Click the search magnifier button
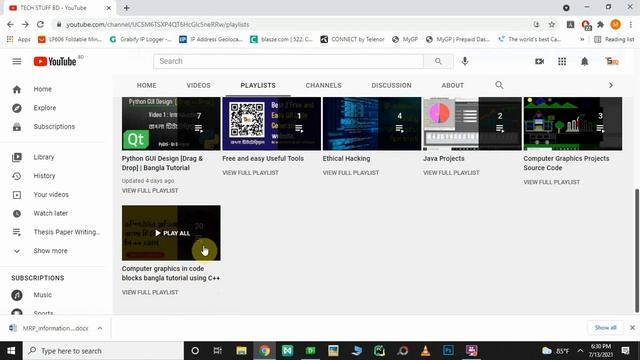This screenshot has height=360, width=640. pyautogui.click(x=438, y=61)
